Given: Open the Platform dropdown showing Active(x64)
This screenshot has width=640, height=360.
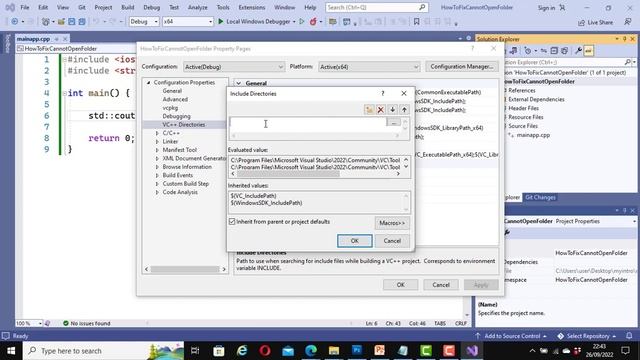Looking at the screenshot, I should point(369,67).
